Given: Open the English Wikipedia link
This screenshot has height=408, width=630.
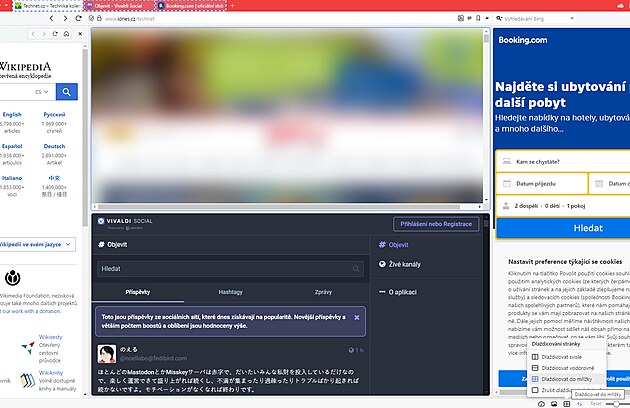Looking at the screenshot, I should 13,115.
